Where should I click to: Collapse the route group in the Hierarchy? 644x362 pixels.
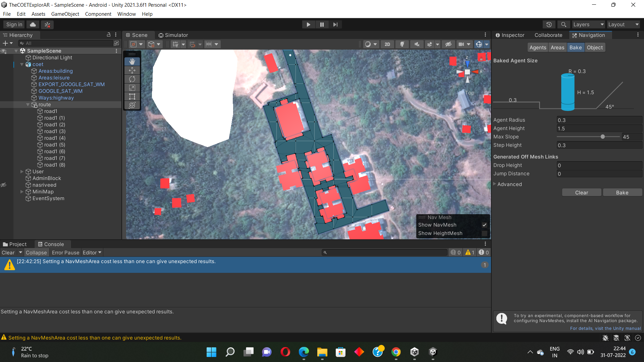click(28, 105)
